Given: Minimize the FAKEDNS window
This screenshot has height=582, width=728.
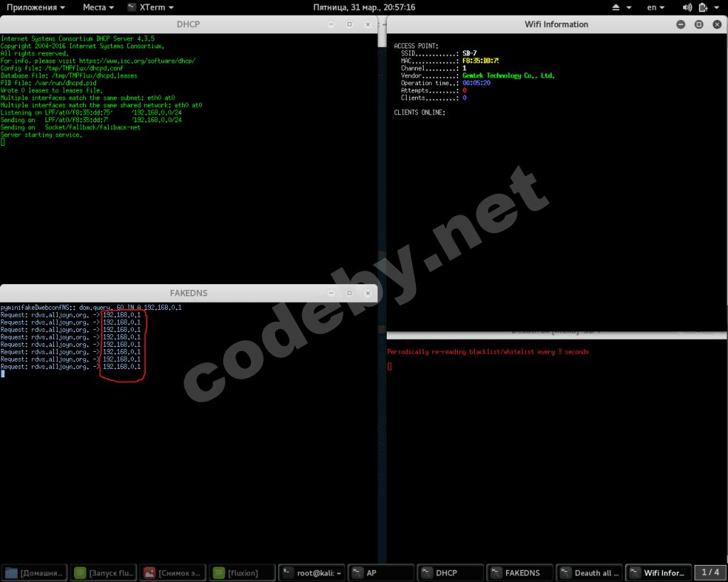Looking at the screenshot, I should pyautogui.click(x=331, y=293).
